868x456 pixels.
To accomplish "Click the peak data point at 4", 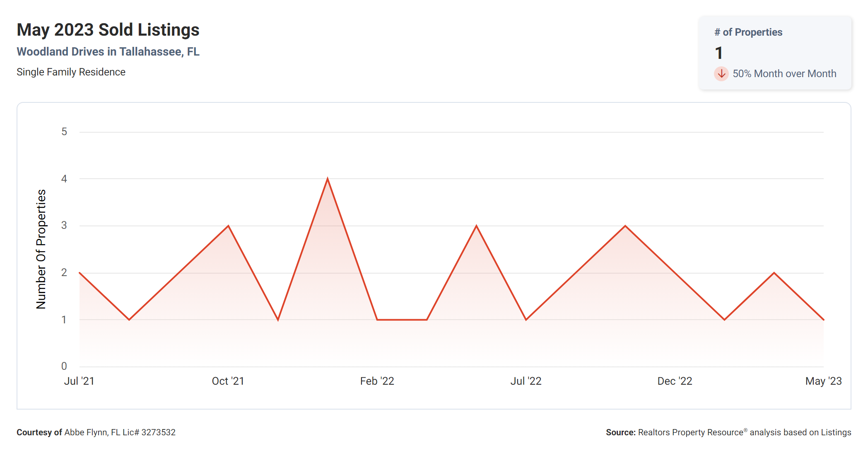I will point(328,179).
